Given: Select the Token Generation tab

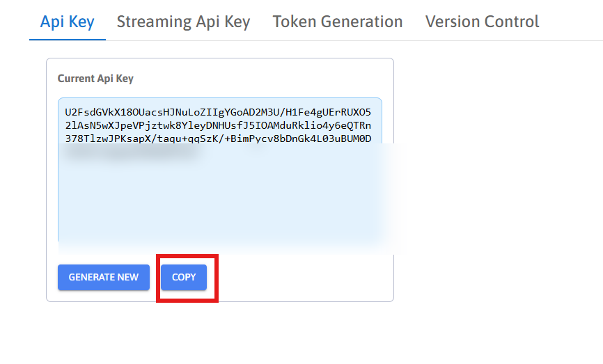Looking at the screenshot, I should (338, 22).
